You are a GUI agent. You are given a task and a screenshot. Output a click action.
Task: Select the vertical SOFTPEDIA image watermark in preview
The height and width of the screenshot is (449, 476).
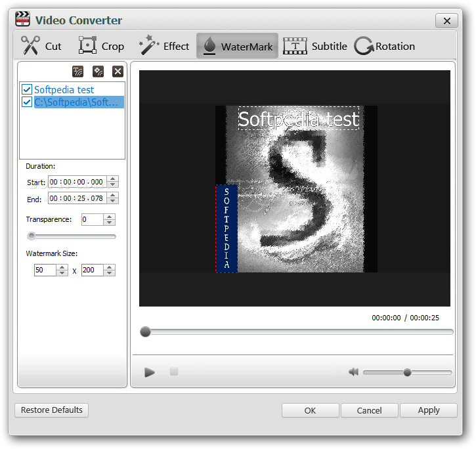pyautogui.click(x=227, y=228)
